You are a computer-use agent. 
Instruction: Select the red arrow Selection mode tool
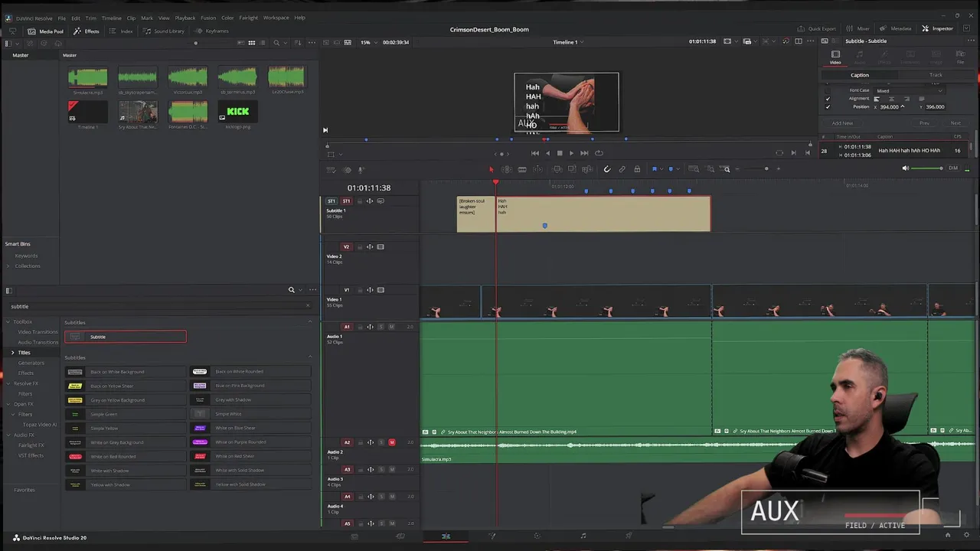492,169
